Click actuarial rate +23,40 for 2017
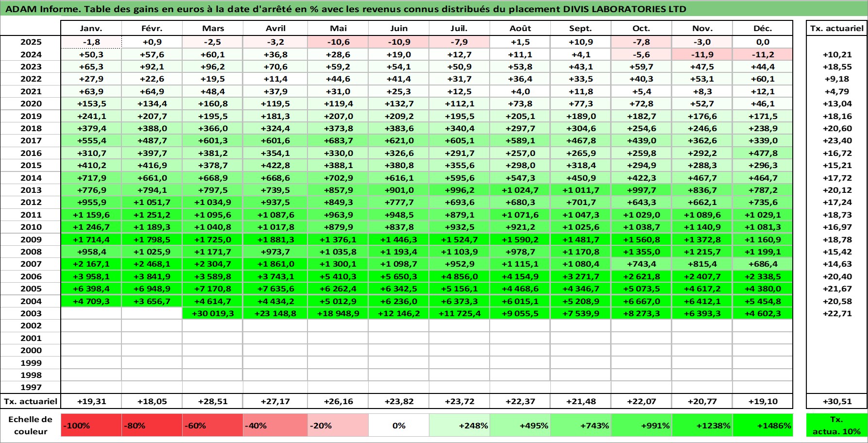This screenshot has height=443, width=868. click(x=837, y=140)
